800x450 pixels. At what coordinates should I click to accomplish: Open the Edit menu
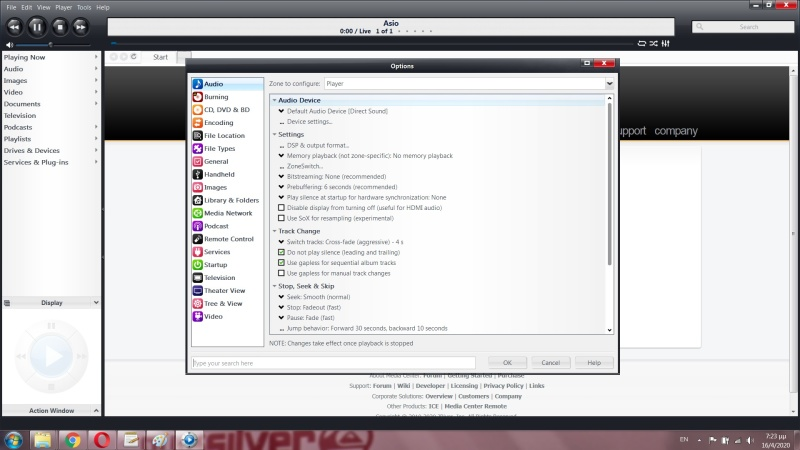(x=27, y=7)
